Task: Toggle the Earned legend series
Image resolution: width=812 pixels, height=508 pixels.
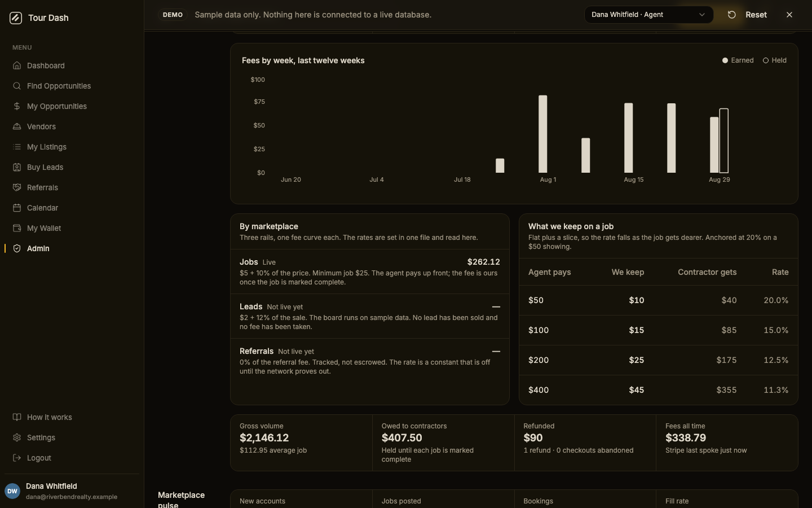Action: 738,60
